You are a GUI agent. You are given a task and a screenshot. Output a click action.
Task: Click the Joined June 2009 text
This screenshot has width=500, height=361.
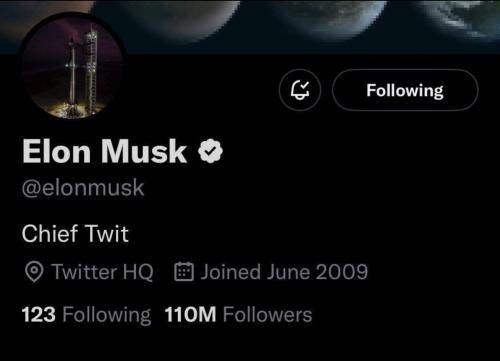pyautogui.click(x=284, y=272)
